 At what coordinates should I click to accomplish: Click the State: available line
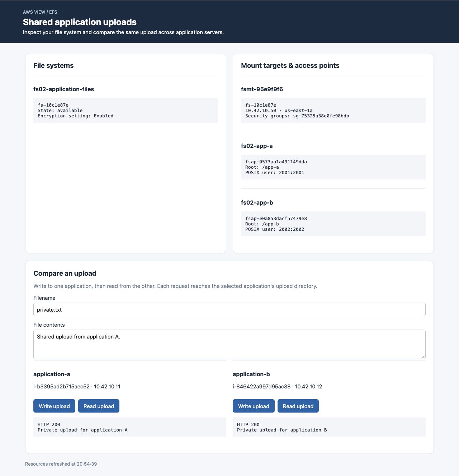click(60, 111)
